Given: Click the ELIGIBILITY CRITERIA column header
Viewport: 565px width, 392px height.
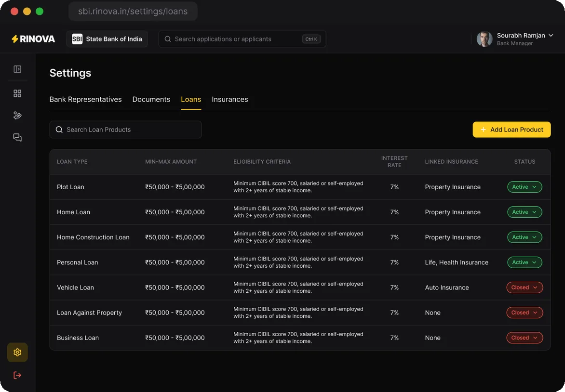Looking at the screenshot, I should tap(262, 162).
